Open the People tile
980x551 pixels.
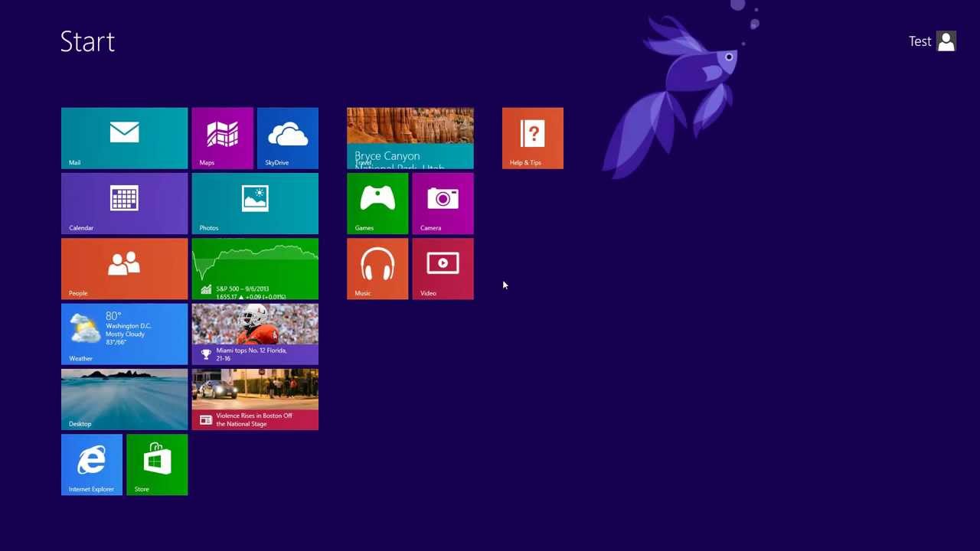click(124, 269)
